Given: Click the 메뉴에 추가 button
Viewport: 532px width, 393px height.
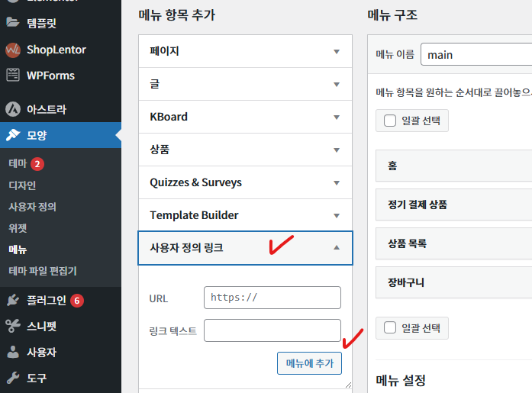Looking at the screenshot, I should [309, 363].
